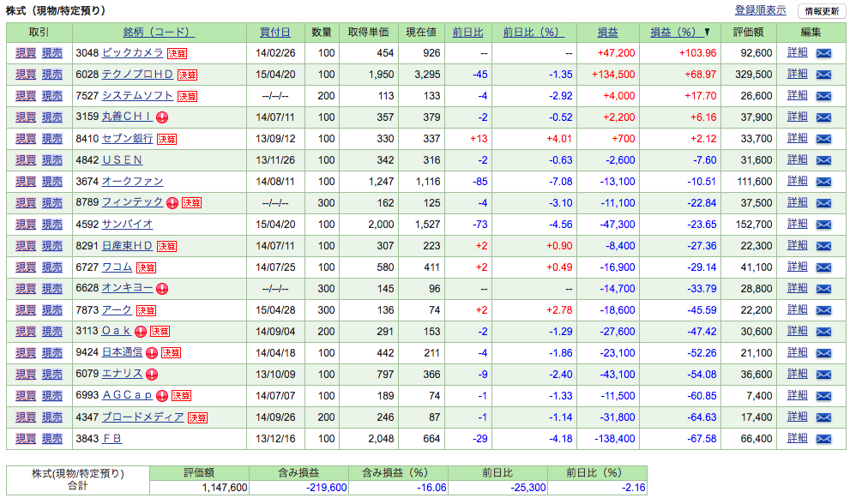Click the mail icon in テクノプロHD row
The width and height of the screenshot is (856, 504).
(x=823, y=75)
